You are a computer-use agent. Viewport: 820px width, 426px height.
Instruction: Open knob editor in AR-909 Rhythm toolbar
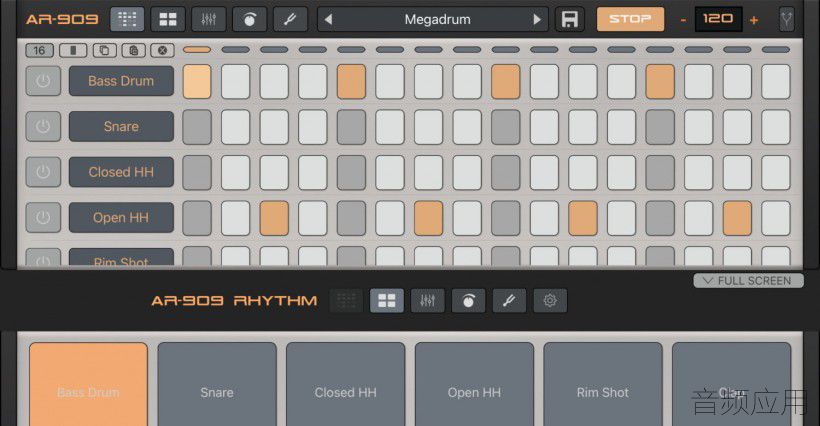[469, 301]
